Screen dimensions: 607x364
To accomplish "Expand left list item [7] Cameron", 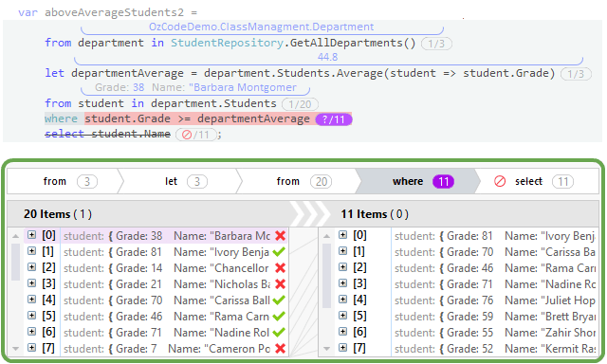I will point(31,347).
